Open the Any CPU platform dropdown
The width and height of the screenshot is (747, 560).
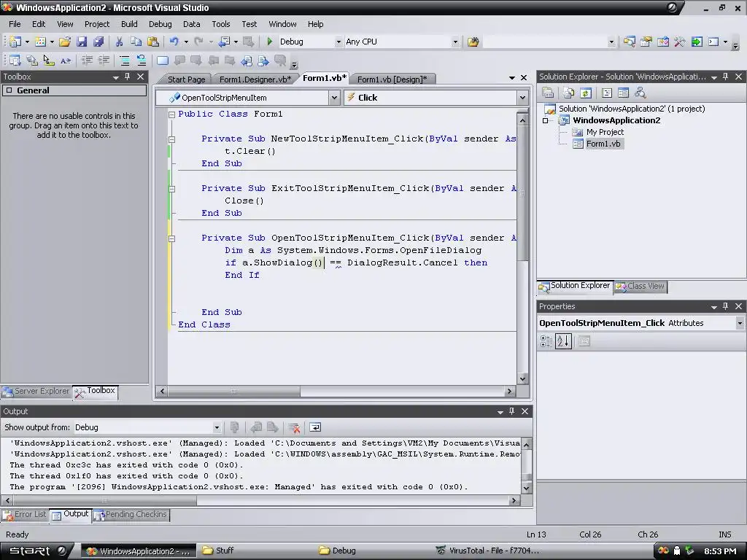pos(455,42)
